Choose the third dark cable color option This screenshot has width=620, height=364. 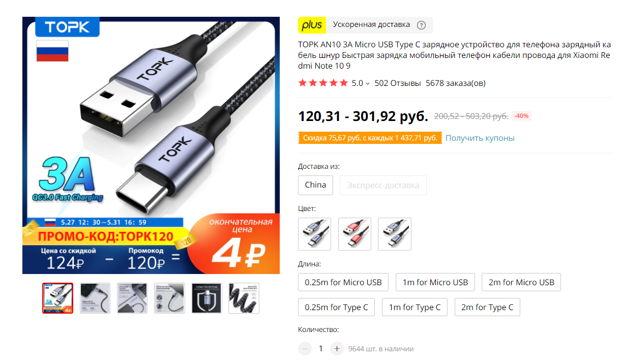(x=395, y=234)
